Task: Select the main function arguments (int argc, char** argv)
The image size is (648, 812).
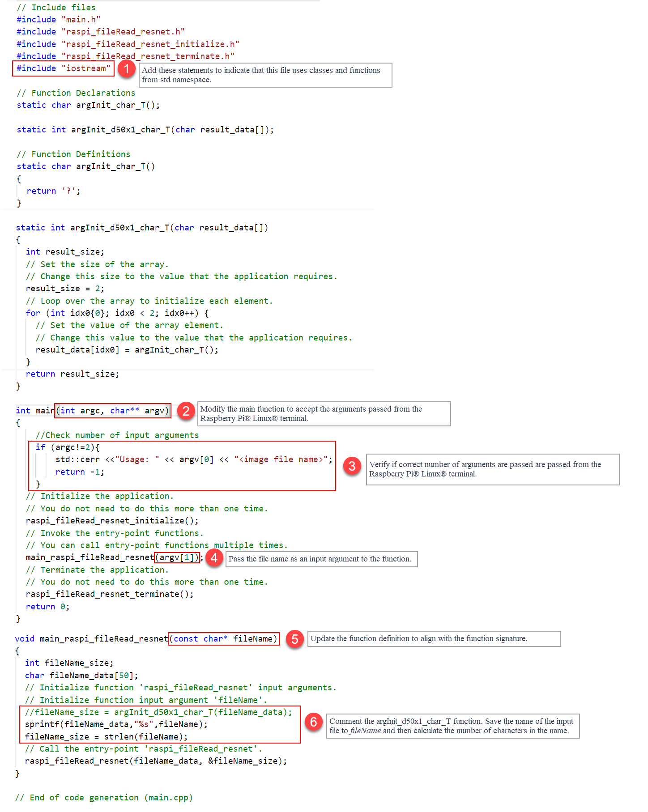Action: click(112, 411)
